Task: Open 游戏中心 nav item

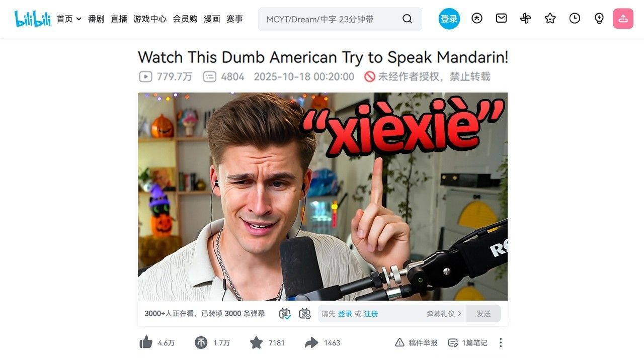Action: click(x=150, y=19)
